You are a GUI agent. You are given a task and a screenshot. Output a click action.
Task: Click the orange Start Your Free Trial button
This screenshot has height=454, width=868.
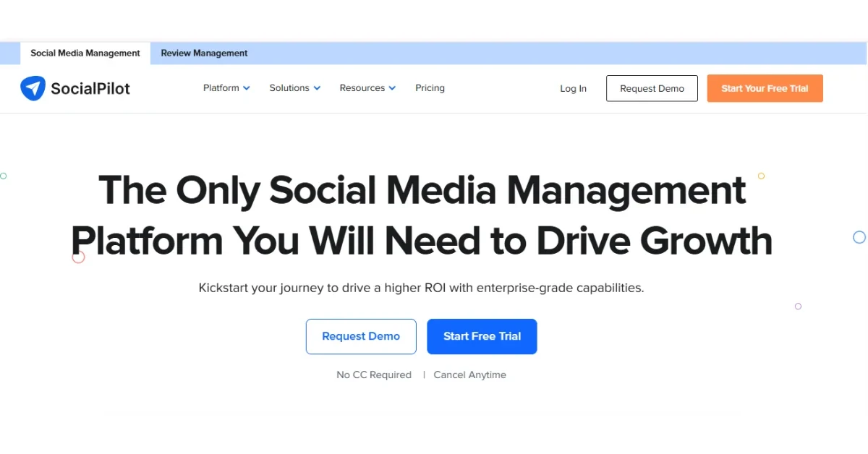pos(765,88)
